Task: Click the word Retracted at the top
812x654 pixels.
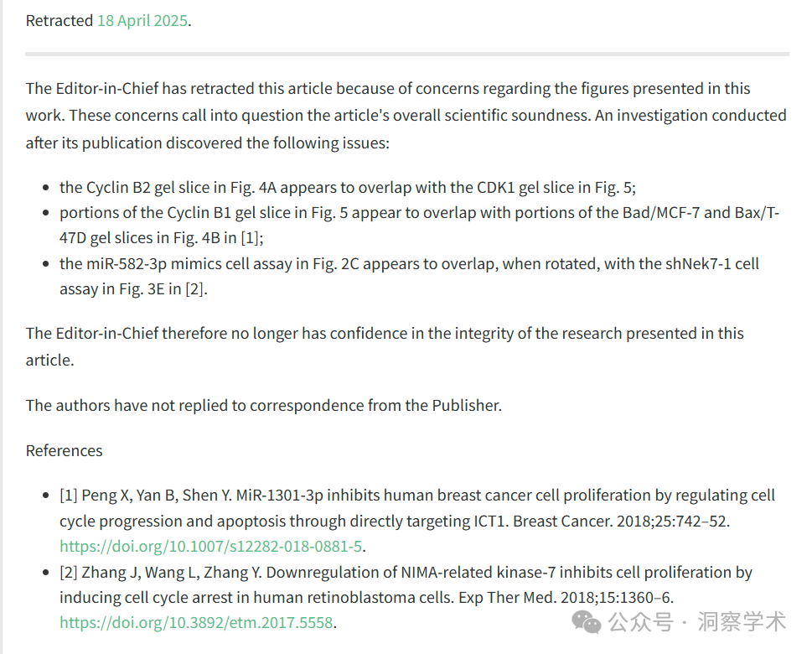Action: [59, 21]
